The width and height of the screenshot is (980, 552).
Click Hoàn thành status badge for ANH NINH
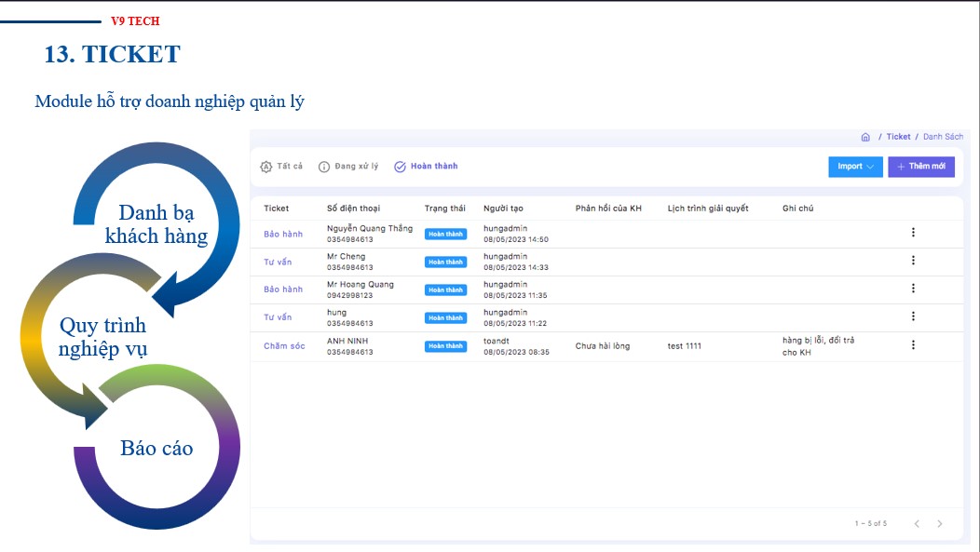point(445,346)
